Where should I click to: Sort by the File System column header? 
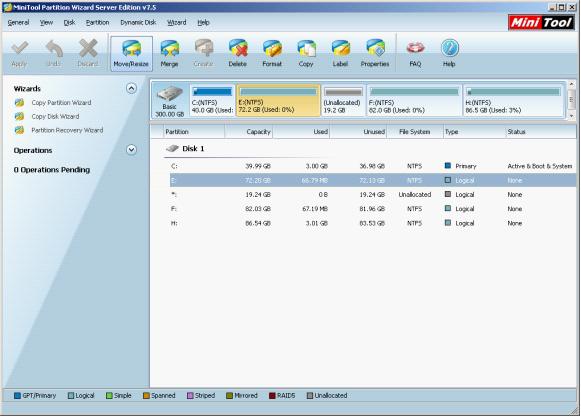[x=415, y=132]
